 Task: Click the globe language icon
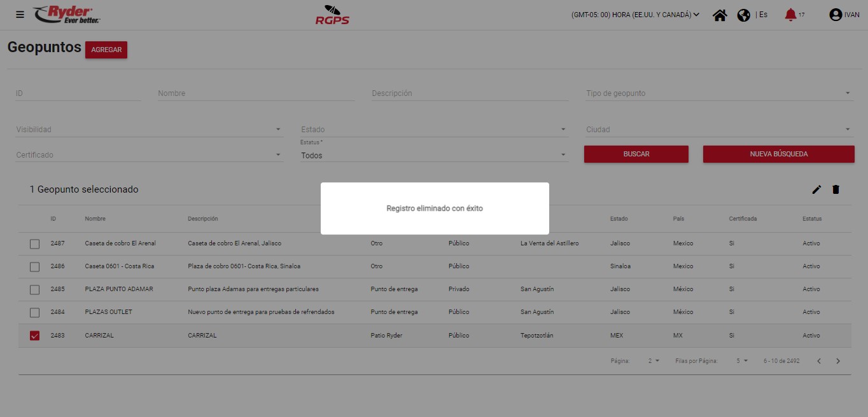click(x=743, y=15)
